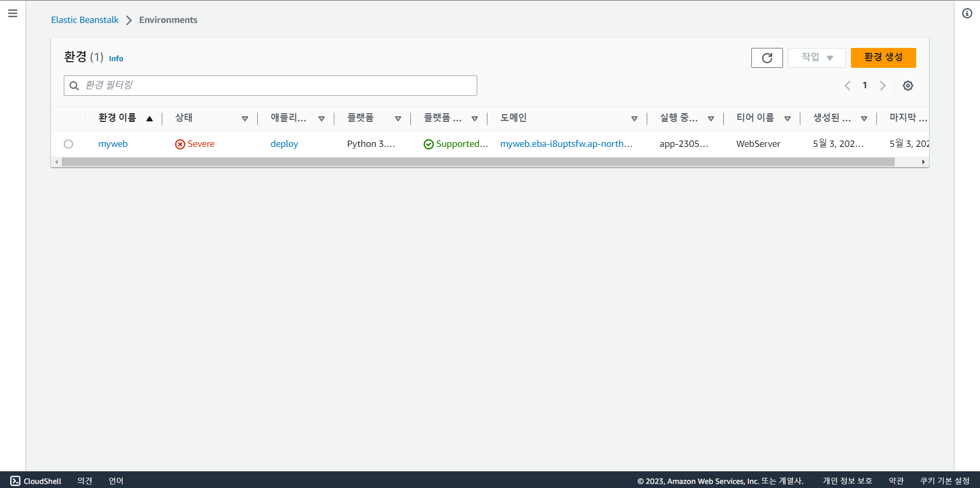980x488 pixels.
Task: Open the myweb environment link
Action: 113,144
